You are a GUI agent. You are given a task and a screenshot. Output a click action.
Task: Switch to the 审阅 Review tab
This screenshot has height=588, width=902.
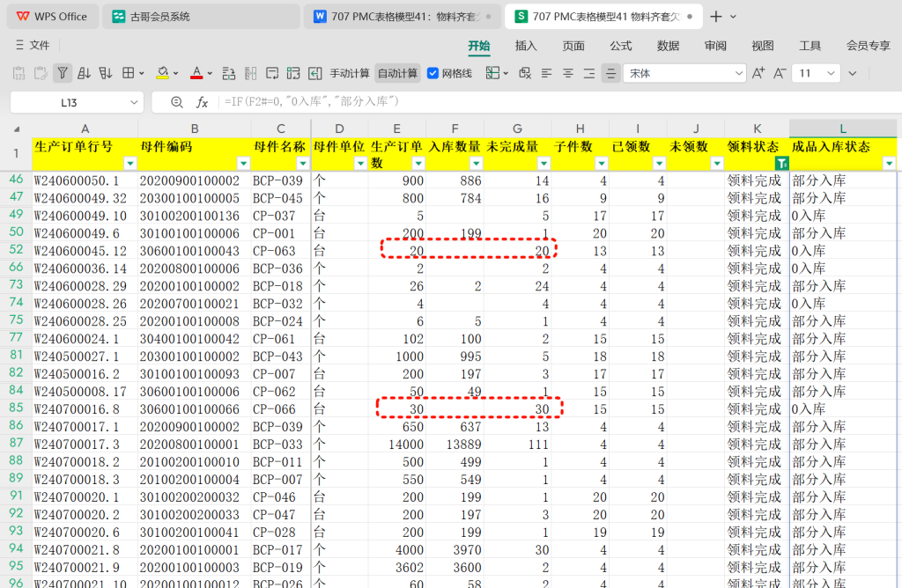pyautogui.click(x=715, y=46)
